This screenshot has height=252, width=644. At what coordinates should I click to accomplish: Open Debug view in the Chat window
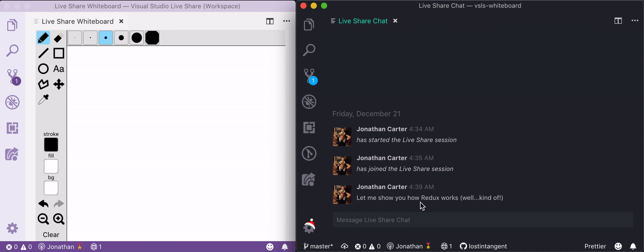point(309,102)
